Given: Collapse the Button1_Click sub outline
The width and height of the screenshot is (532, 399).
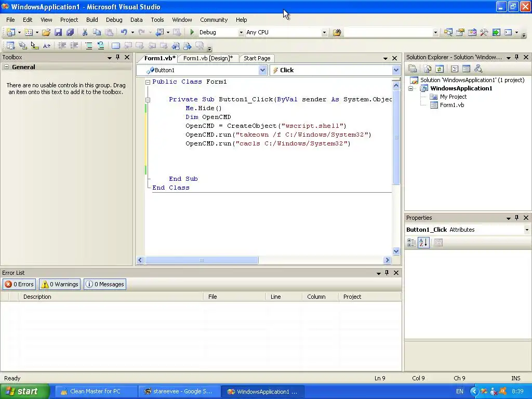Looking at the screenshot, I should (x=148, y=100).
